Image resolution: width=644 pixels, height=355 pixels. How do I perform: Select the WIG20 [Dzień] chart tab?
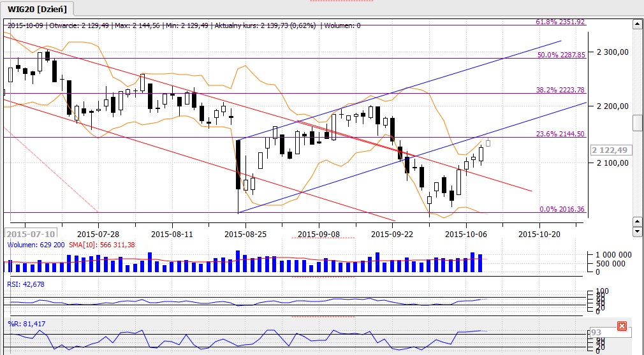[x=37, y=9]
